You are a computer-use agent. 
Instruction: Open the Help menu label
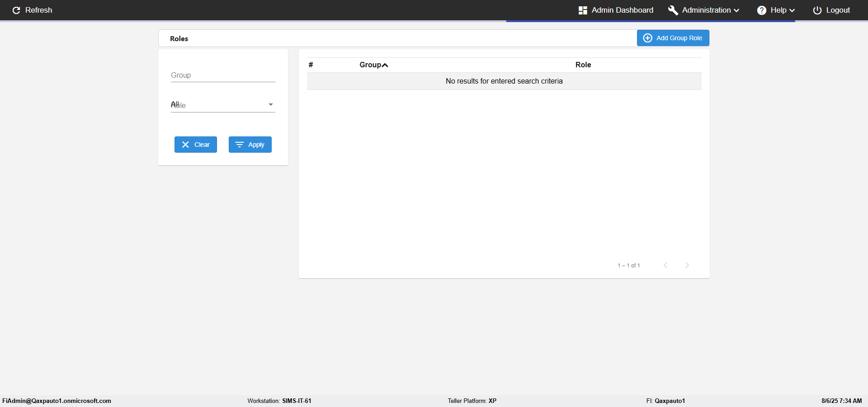click(778, 10)
